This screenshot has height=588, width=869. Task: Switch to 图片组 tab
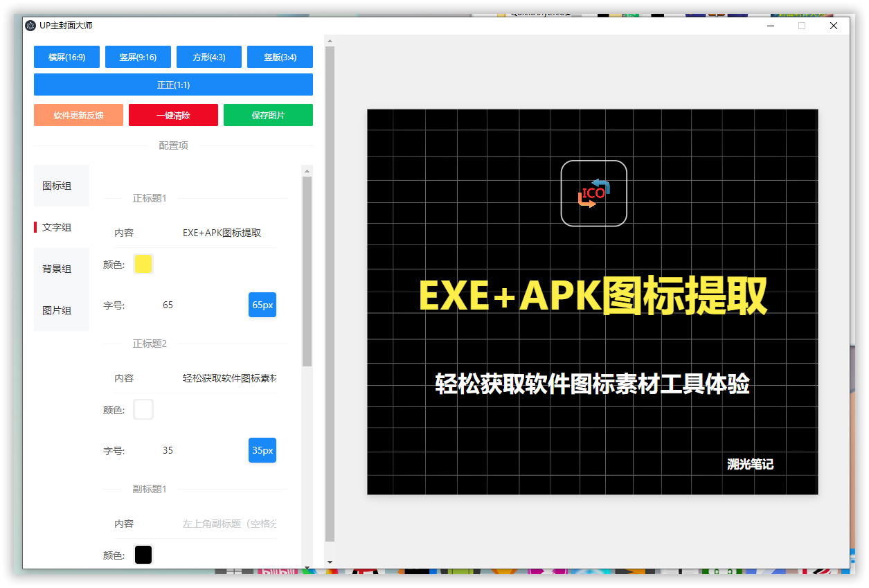62,310
